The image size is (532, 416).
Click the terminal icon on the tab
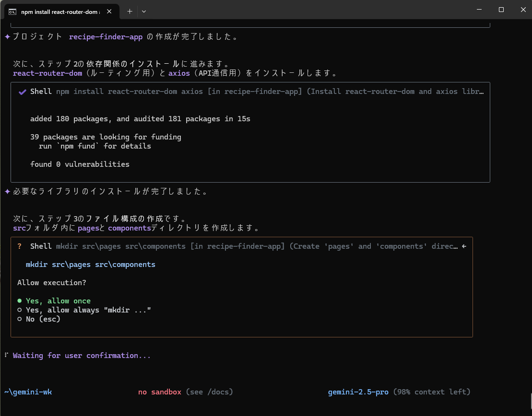[x=13, y=12]
